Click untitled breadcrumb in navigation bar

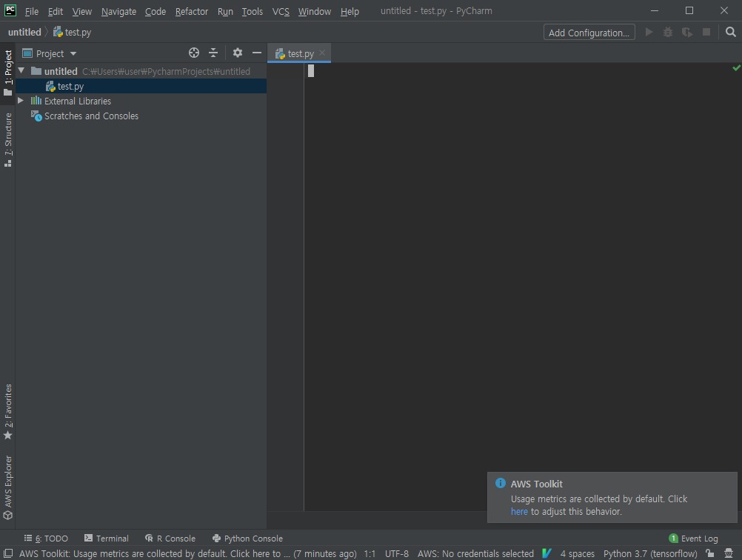[x=24, y=32]
